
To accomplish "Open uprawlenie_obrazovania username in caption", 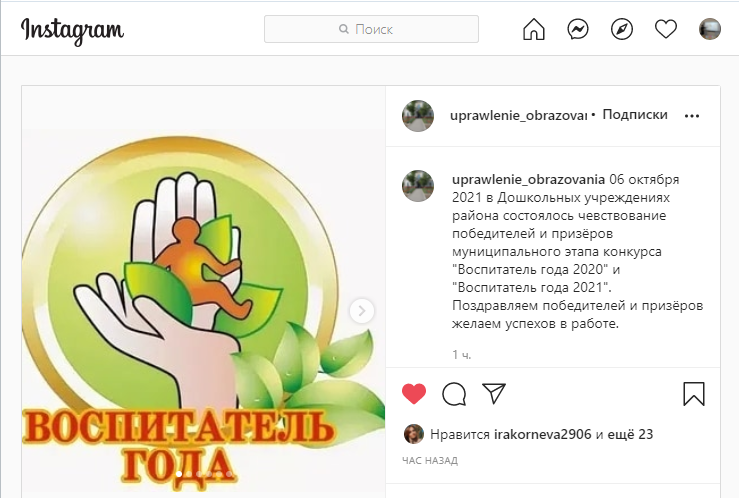I will (x=528, y=180).
